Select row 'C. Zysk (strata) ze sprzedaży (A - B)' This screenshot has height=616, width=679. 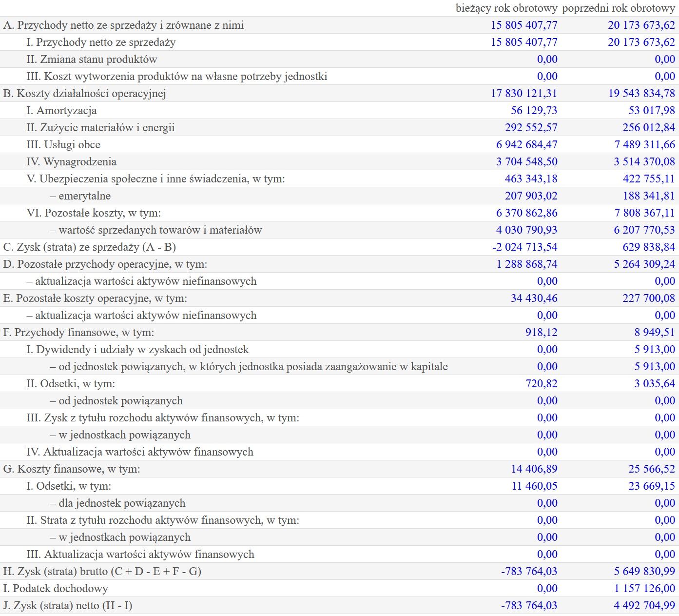click(x=339, y=247)
